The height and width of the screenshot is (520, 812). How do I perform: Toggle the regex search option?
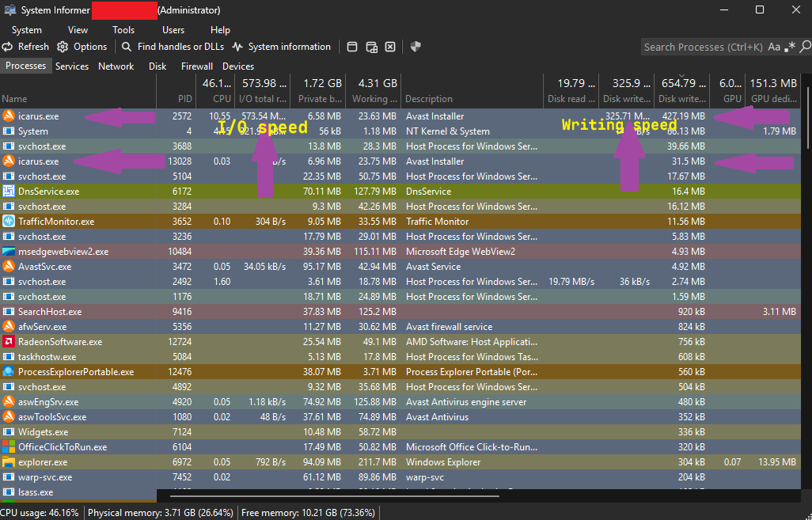pos(790,47)
